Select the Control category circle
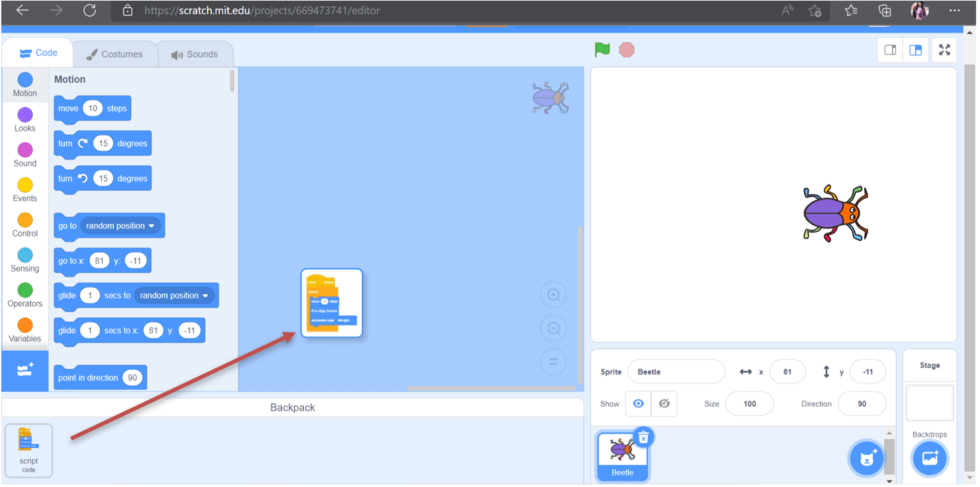Screen dimensions: 980x487 point(25,220)
